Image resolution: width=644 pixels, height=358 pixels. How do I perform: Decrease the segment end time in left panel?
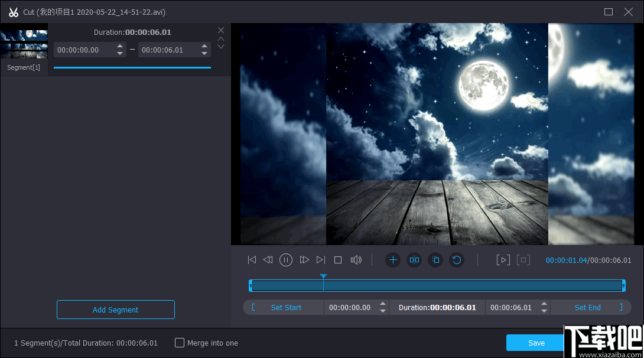tap(204, 54)
